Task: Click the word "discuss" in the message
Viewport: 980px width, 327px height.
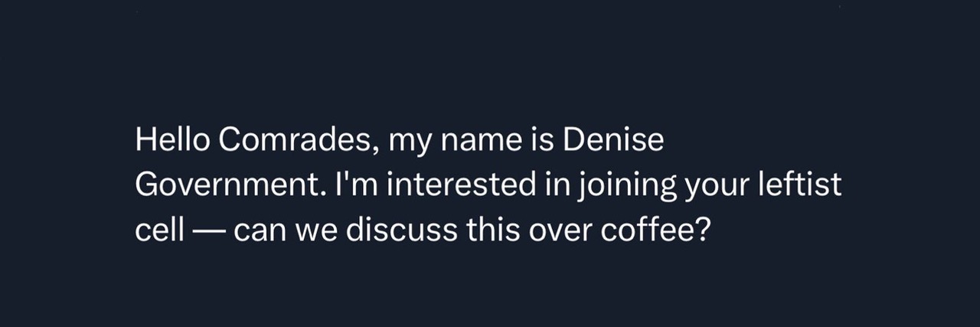Action: tap(403, 230)
